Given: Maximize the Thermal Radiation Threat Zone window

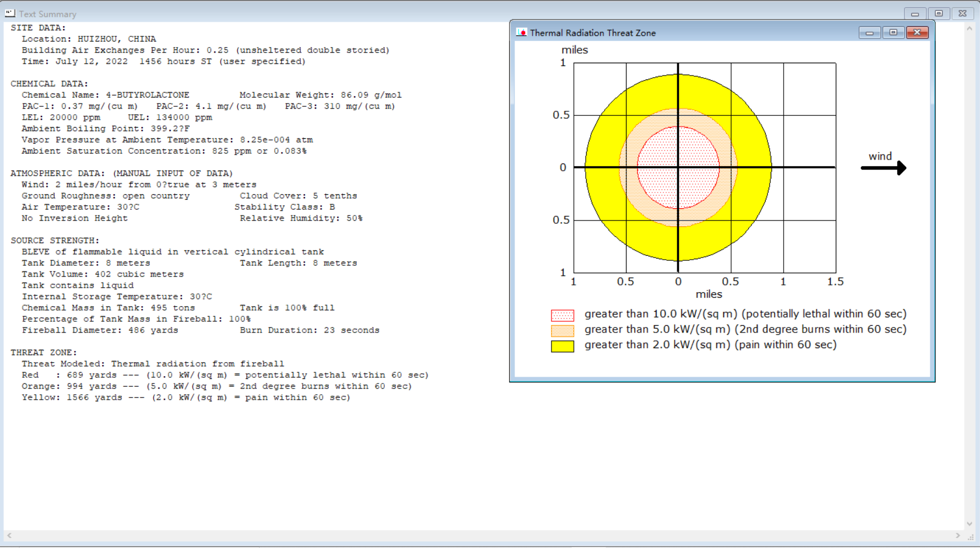Looking at the screenshot, I should (x=893, y=32).
